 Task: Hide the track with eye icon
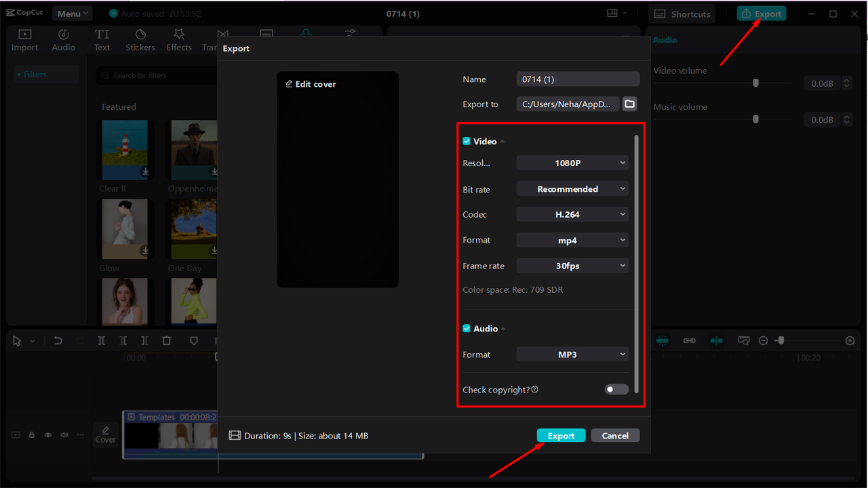48,435
